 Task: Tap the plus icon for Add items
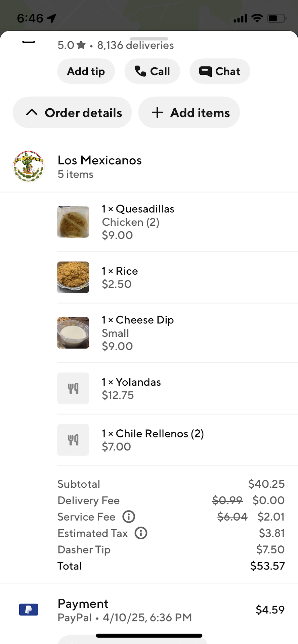pyautogui.click(x=157, y=113)
